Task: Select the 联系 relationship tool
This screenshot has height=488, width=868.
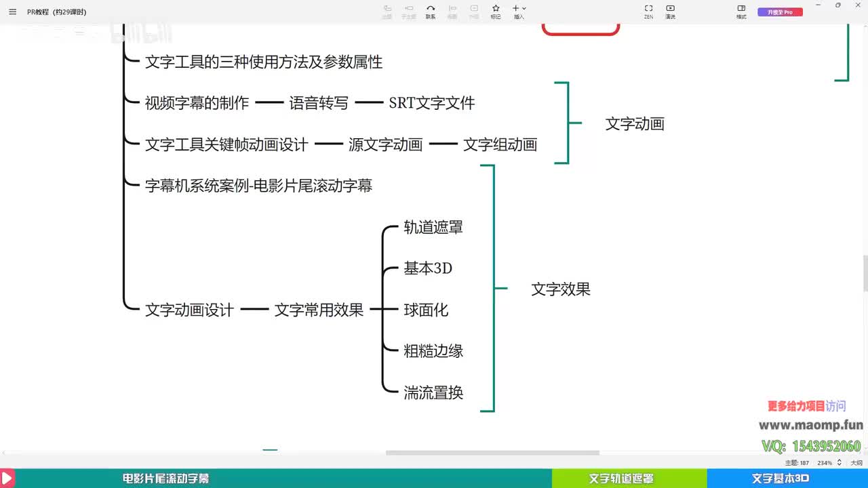Action: [431, 12]
